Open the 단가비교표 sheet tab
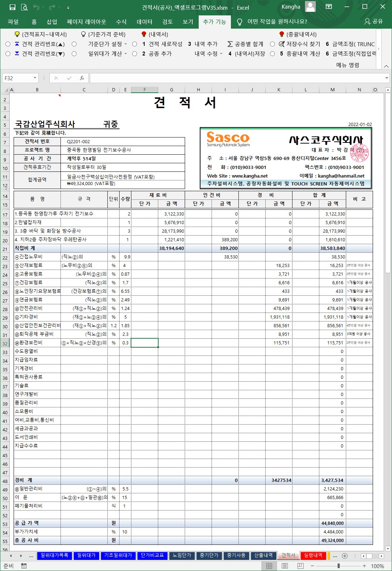The height and width of the screenshot is (571, 392). (x=152, y=555)
